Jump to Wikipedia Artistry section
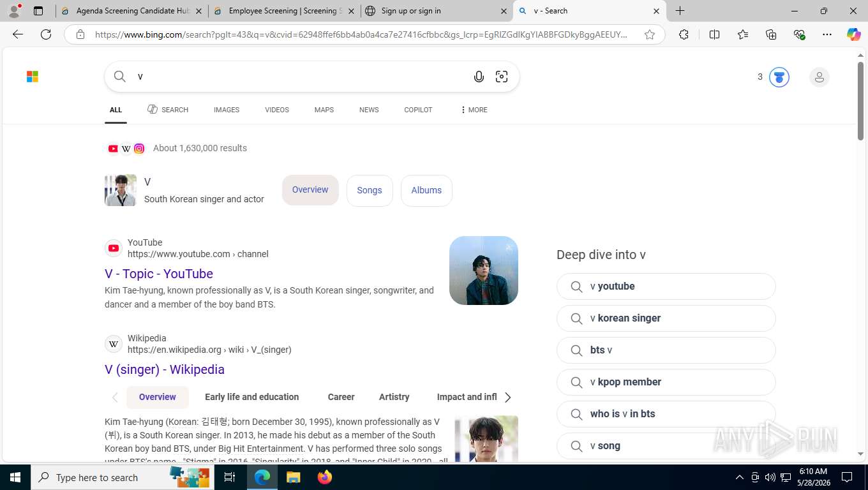This screenshot has height=490, width=868. coord(394,397)
